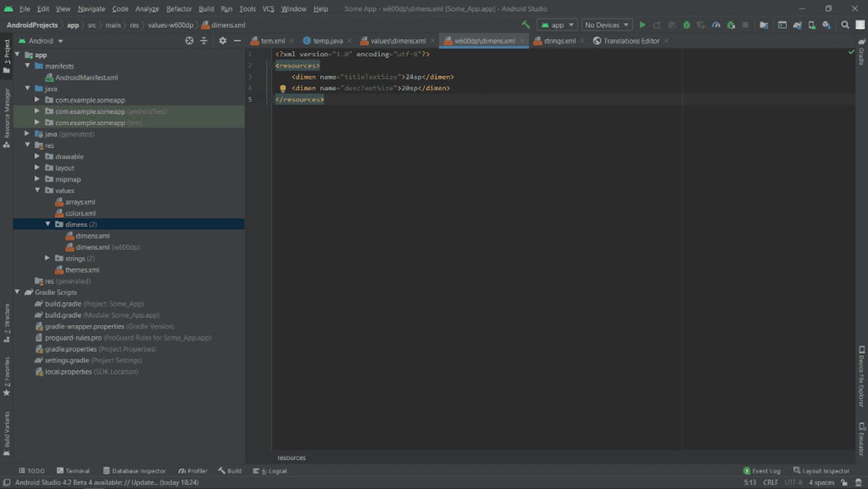Open the Build Variants side tab
Viewport: 868px width, 489px height.
(6, 434)
